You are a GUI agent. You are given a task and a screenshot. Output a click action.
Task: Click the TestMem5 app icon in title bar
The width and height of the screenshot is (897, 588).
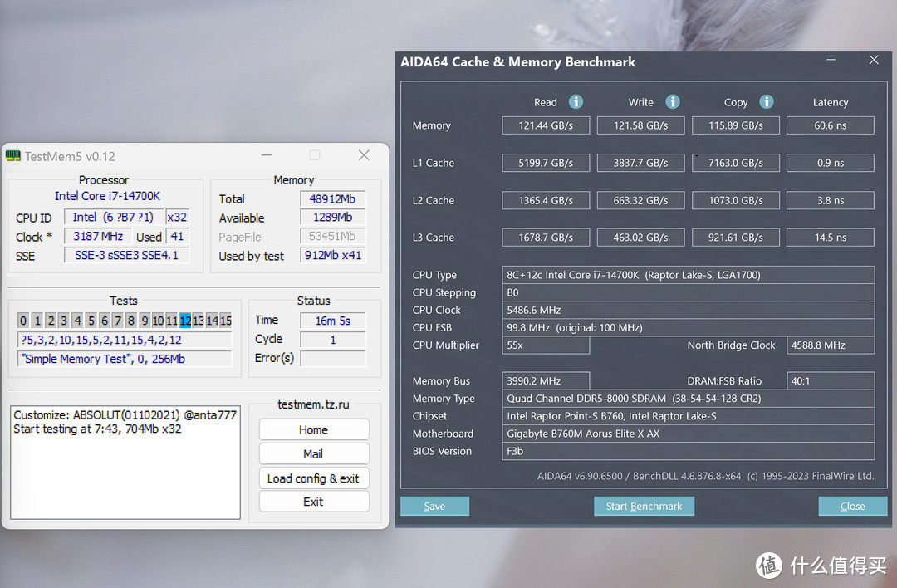click(13, 156)
